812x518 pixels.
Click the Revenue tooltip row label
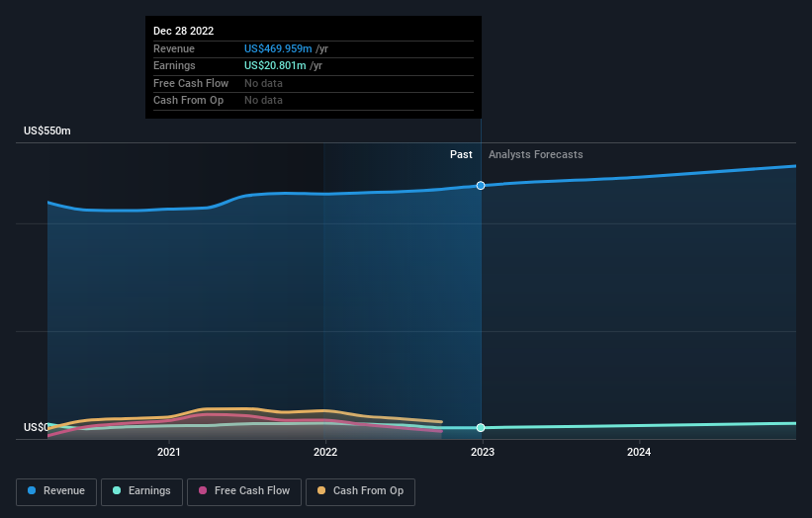coord(174,48)
